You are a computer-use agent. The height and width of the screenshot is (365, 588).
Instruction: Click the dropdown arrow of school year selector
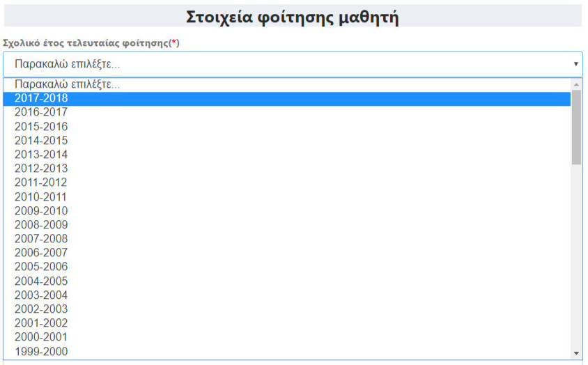point(575,64)
